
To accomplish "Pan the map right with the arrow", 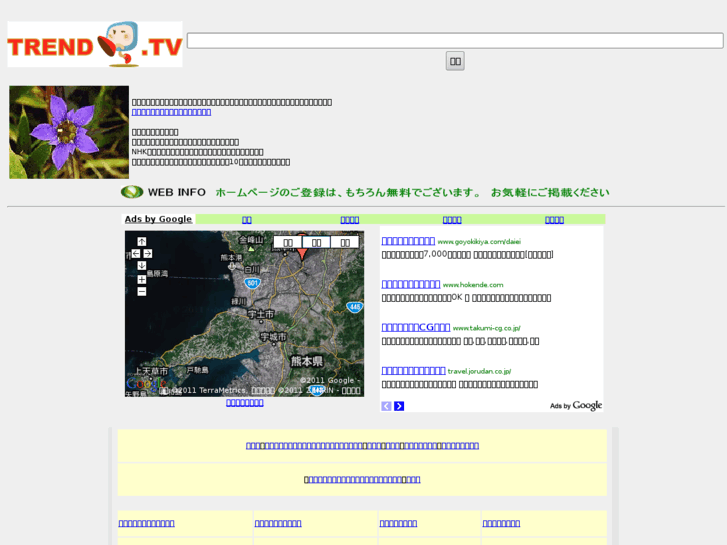I will 147,254.
